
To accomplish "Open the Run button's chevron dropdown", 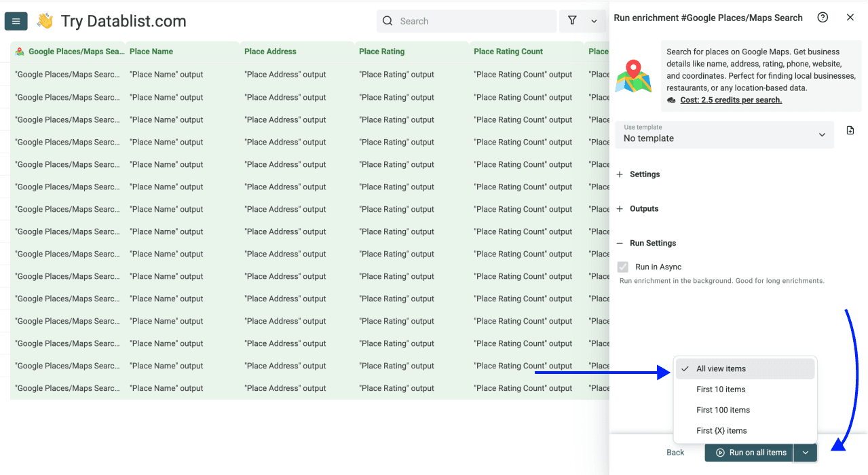I will pos(806,453).
